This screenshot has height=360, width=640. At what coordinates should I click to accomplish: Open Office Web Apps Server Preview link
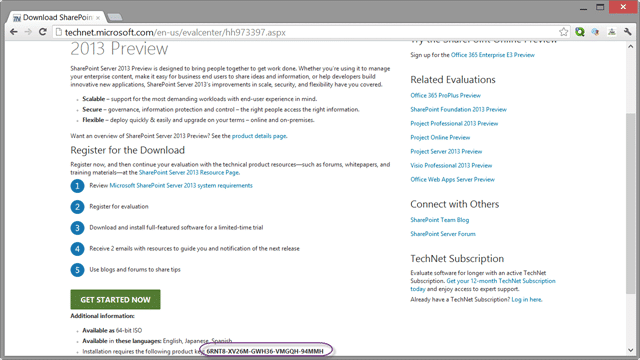[x=452, y=180]
